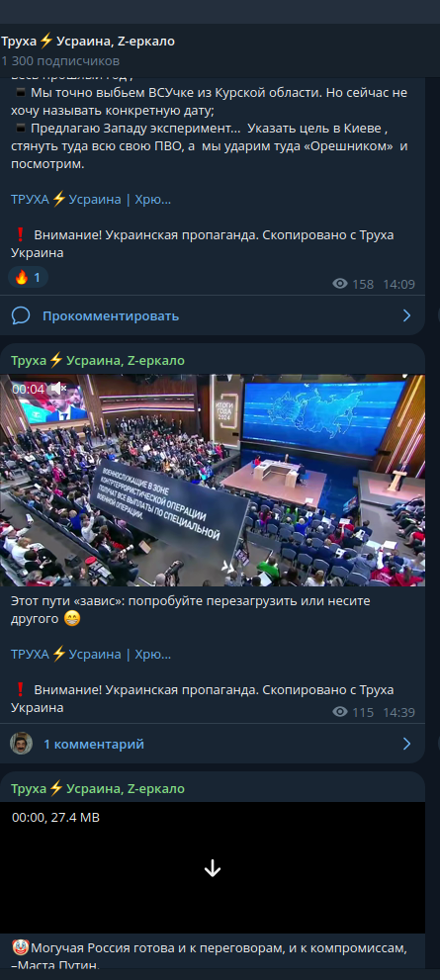
Task: Expand comments via Прокомментировать chevron
Action: tap(406, 315)
